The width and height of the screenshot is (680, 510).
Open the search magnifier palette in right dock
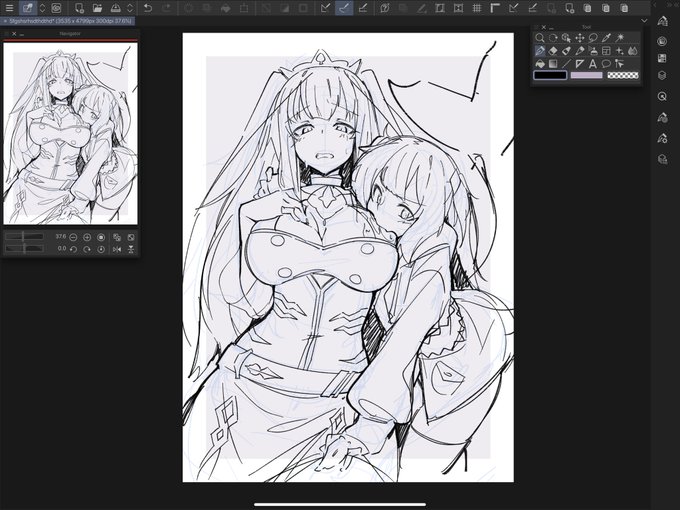662,96
